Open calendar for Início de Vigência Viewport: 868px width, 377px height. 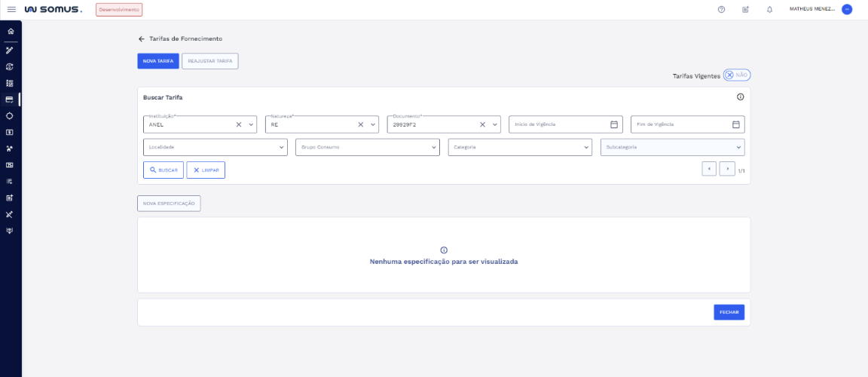point(613,124)
